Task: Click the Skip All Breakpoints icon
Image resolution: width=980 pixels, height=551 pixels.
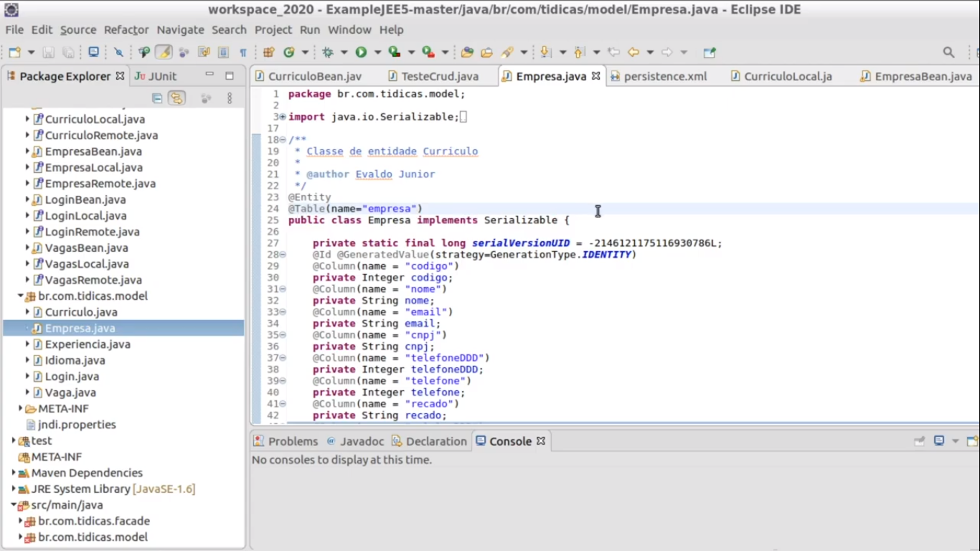Action: [118, 52]
